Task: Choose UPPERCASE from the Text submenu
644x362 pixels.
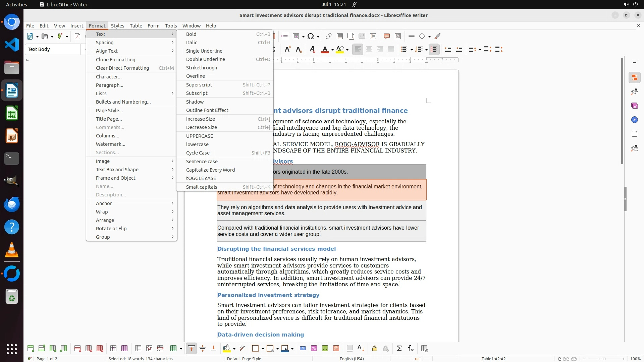Action: 200,136
